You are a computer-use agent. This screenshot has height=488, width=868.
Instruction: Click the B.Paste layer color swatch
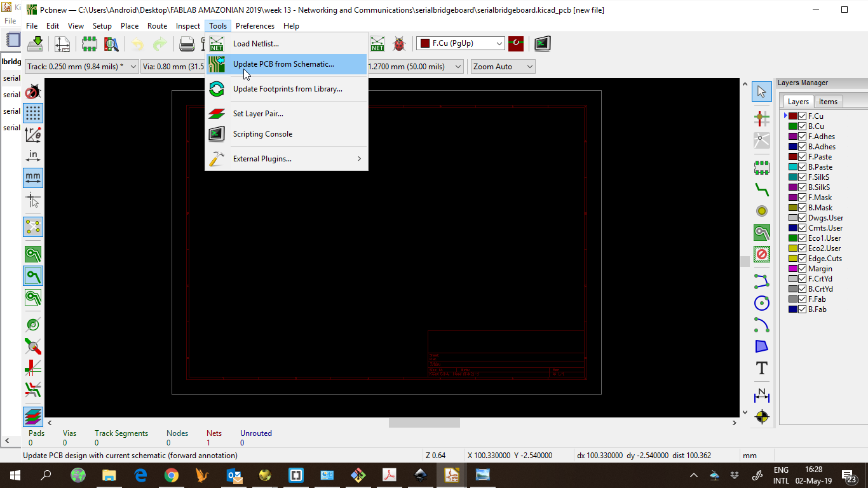pyautogui.click(x=793, y=167)
